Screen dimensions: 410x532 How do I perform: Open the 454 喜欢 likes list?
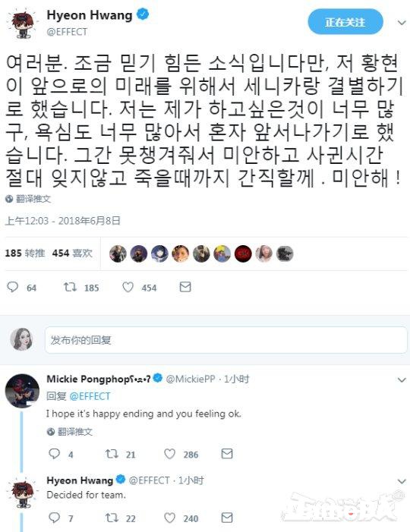click(72, 253)
